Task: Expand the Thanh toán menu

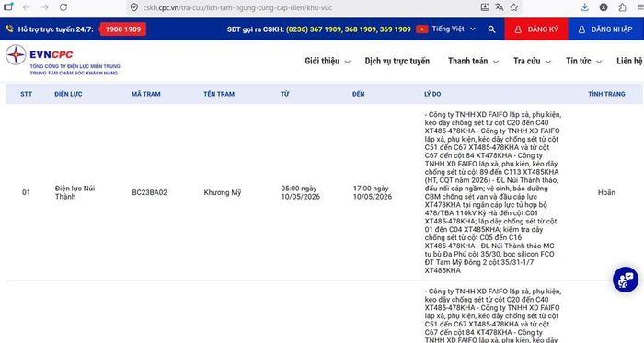Action: pos(473,61)
